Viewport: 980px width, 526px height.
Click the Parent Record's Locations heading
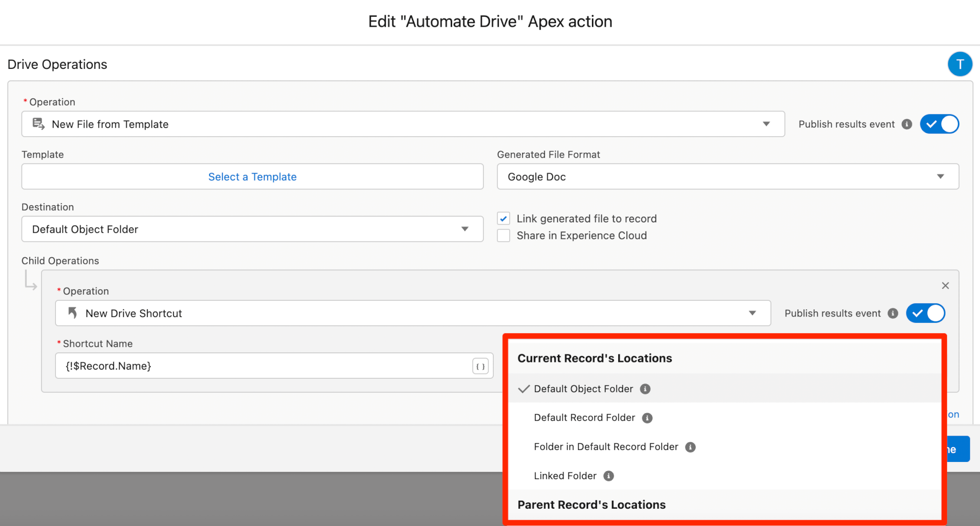pos(591,504)
